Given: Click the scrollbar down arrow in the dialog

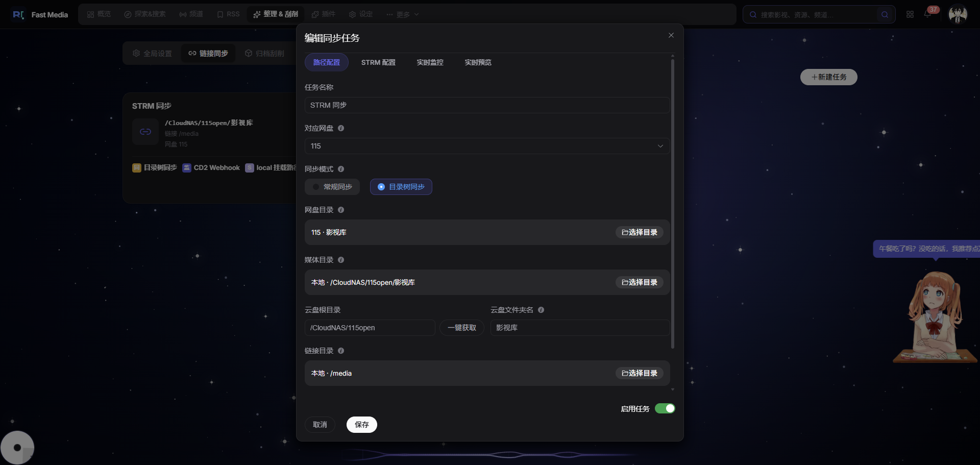Looking at the screenshot, I should coord(673,389).
